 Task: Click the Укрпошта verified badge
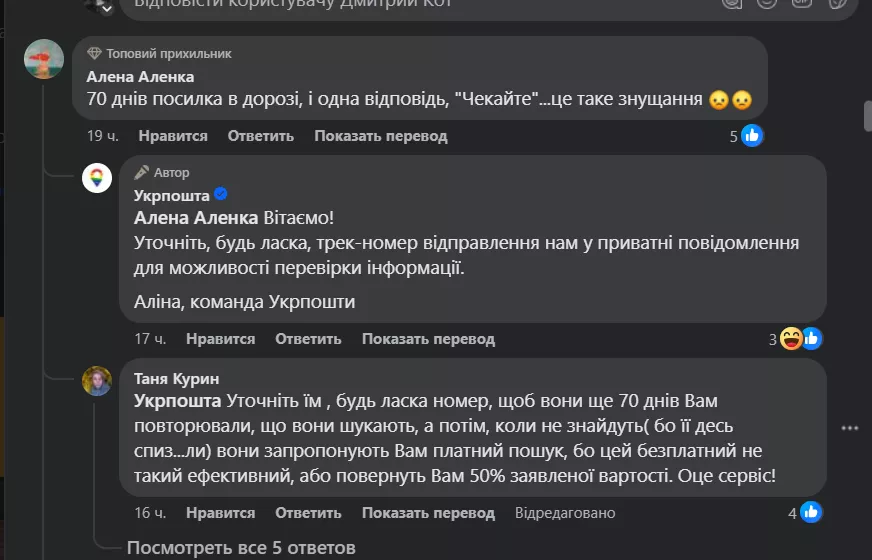(x=221, y=195)
